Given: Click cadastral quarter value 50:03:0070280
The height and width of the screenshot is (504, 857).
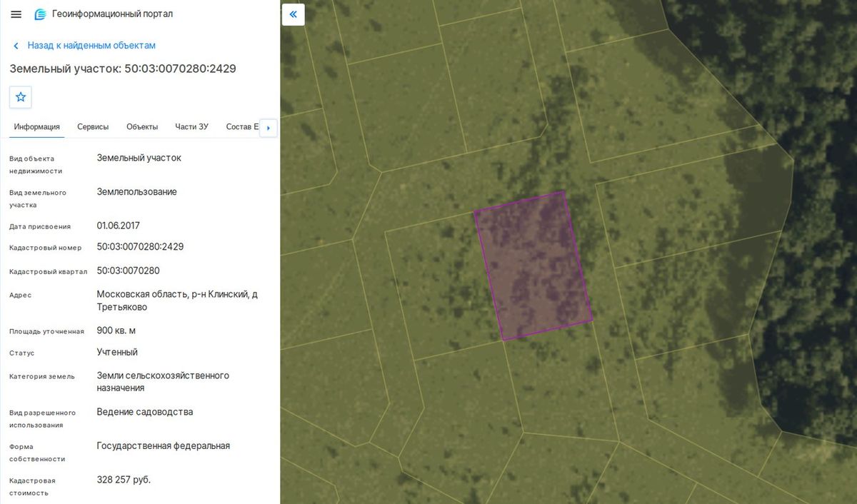Looking at the screenshot, I should click(129, 271).
